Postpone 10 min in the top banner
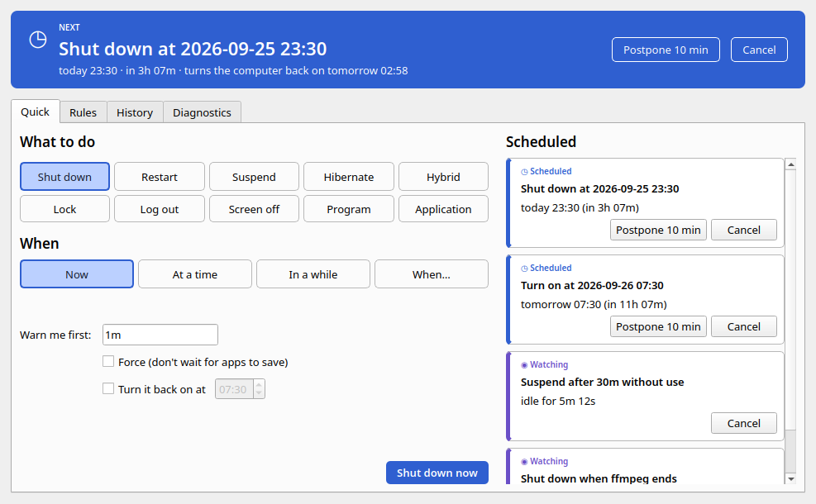Screen dimensions: 816x504 tap(666, 50)
